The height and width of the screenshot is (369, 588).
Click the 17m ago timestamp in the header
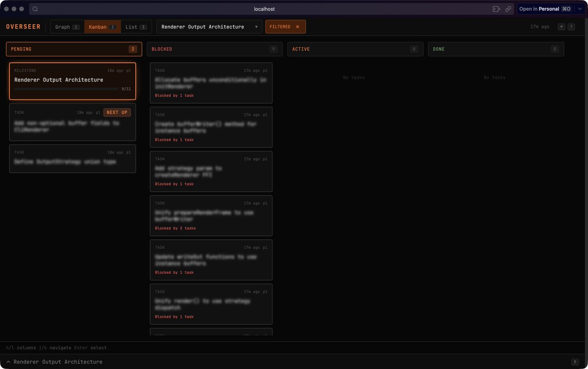[539, 26]
